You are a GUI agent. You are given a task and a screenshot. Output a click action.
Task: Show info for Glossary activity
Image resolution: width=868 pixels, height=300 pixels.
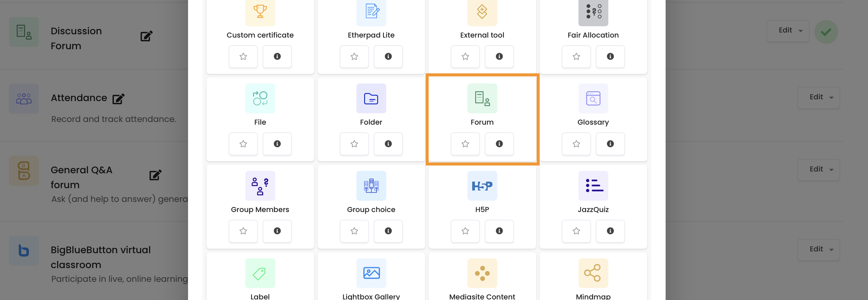coord(610,144)
